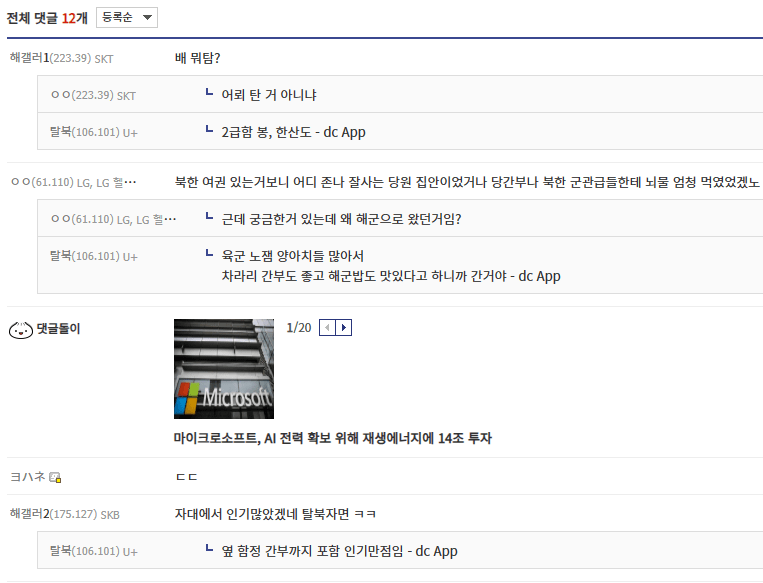The height and width of the screenshot is (583, 763).
Task: Click the '북한 여권 있는거보니' comment text
Action: [466, 182]
